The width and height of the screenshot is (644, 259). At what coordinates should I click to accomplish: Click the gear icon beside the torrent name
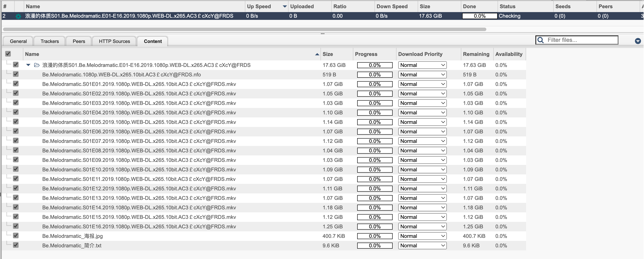(x=18, y=16)
